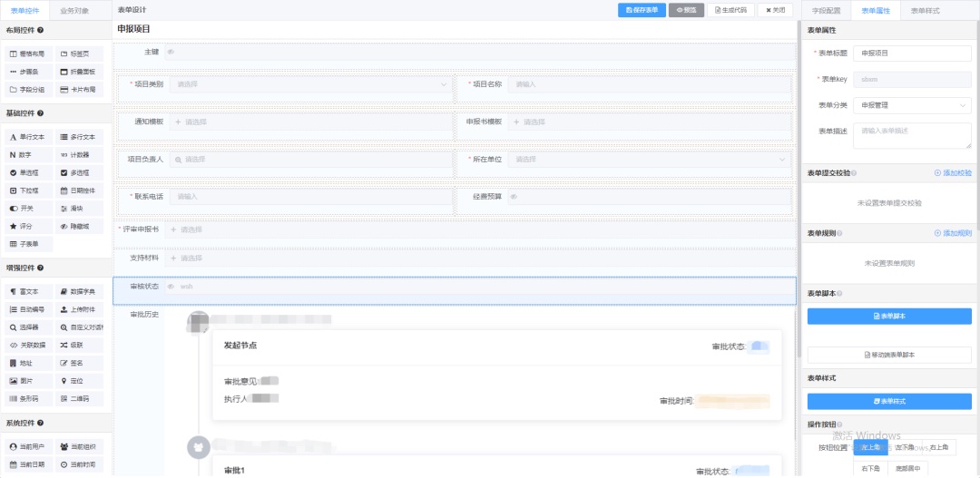Expand the 所在单位 select box
The image size is (980, 478).
click(x=648, y=160)
